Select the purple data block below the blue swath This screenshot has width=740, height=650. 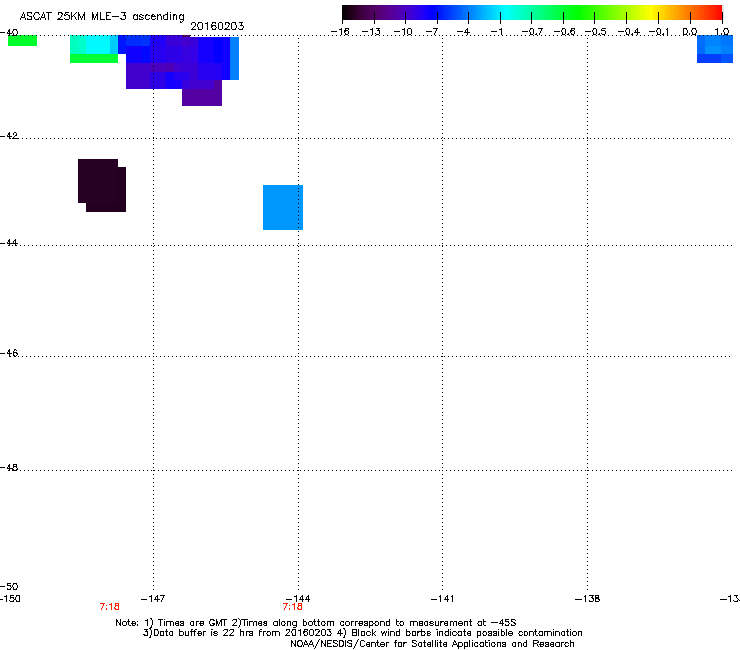click(x=202, y=93)
